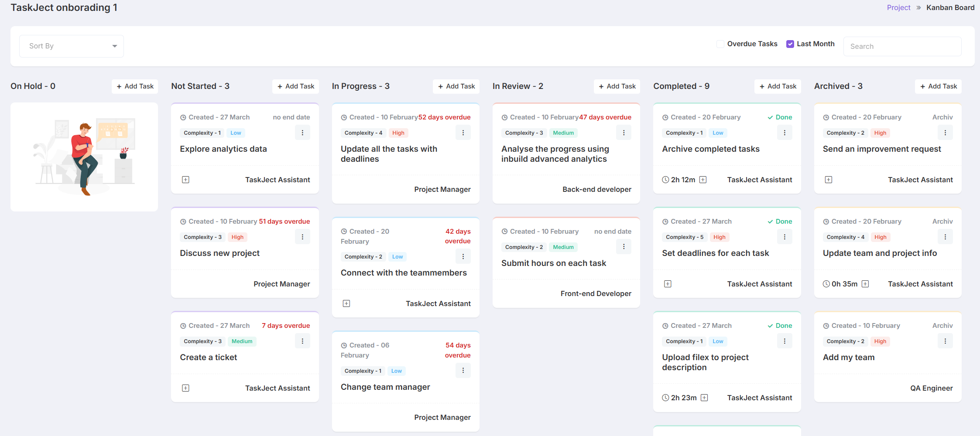Open options menu on Change team manager card

463,371
